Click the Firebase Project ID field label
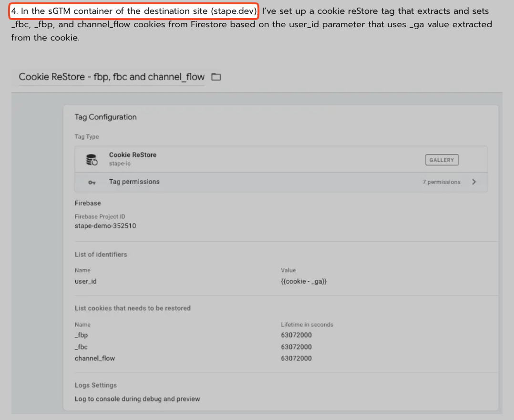Image resolution: width=514 pixels, height=420 pixels. [100, 217]
